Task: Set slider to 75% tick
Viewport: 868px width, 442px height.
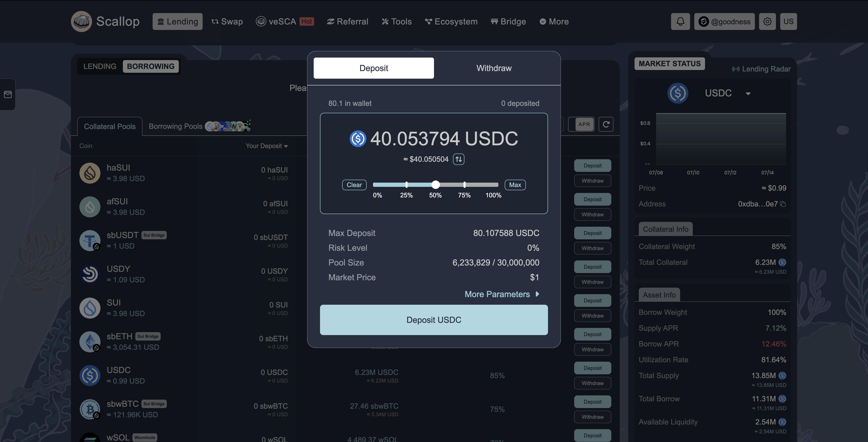Action: coord(464,185)
